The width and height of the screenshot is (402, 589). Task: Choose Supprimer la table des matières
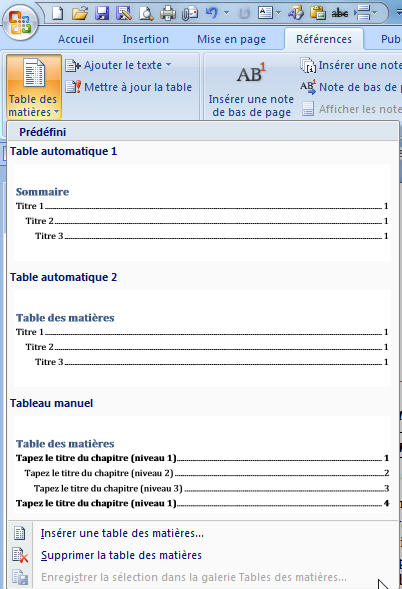121,555
